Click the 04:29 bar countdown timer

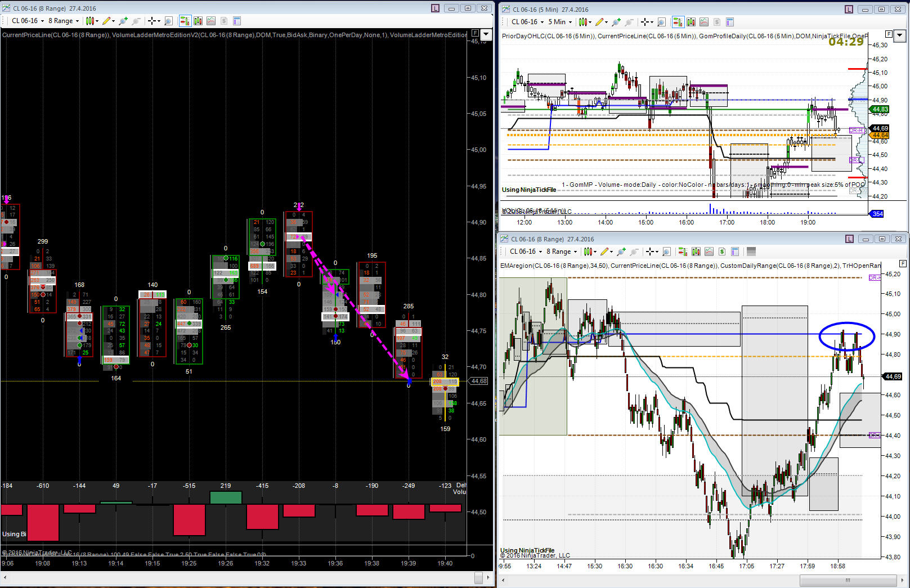(846, 42)
